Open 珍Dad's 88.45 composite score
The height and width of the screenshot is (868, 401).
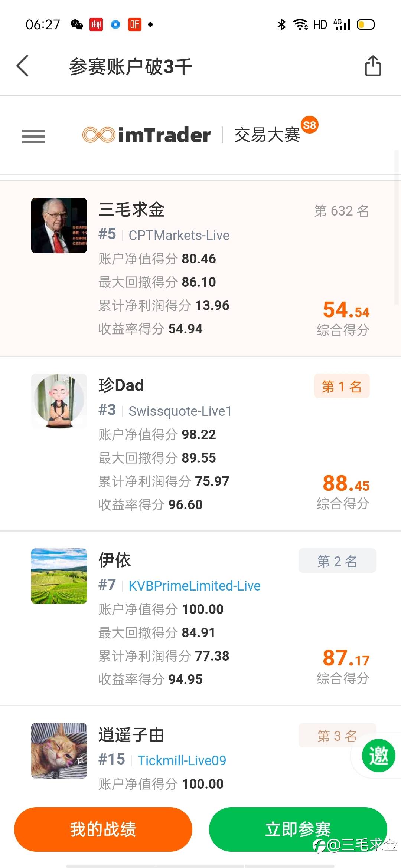tap(346, 484)
